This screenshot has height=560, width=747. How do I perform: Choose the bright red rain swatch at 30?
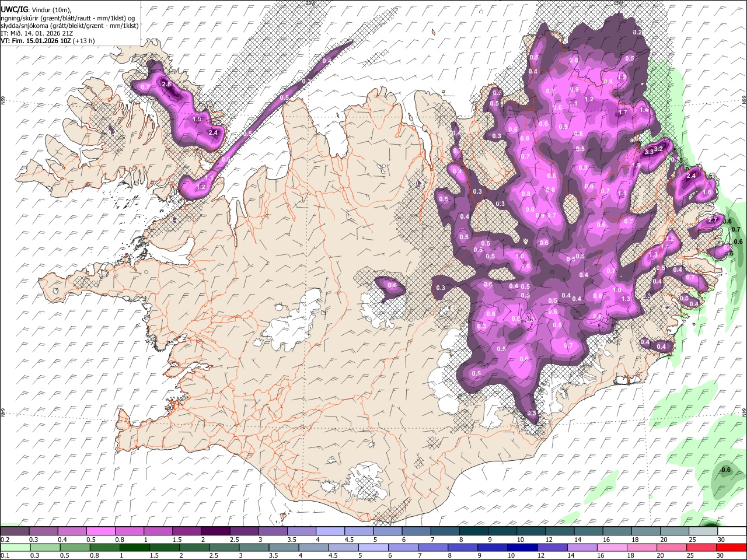[x=731, y=547]
